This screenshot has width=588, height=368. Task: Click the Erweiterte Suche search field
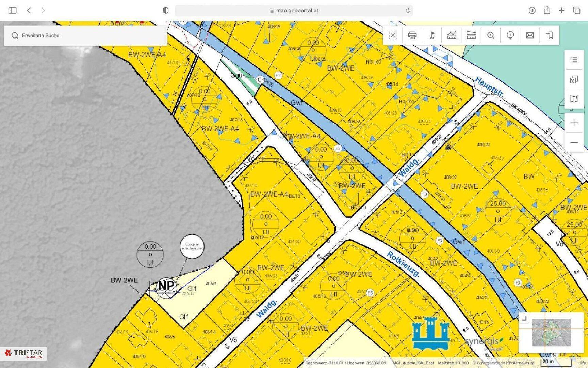[x=86, y=35]
